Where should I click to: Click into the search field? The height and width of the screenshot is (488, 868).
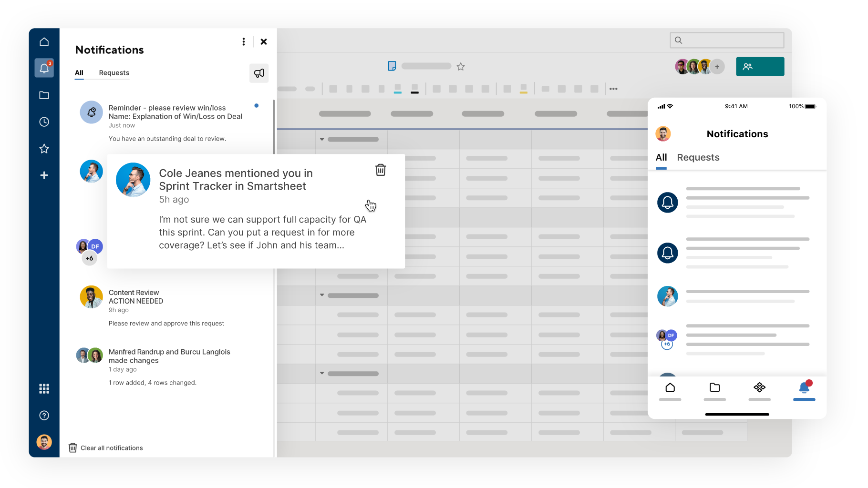tap(727, 41)
